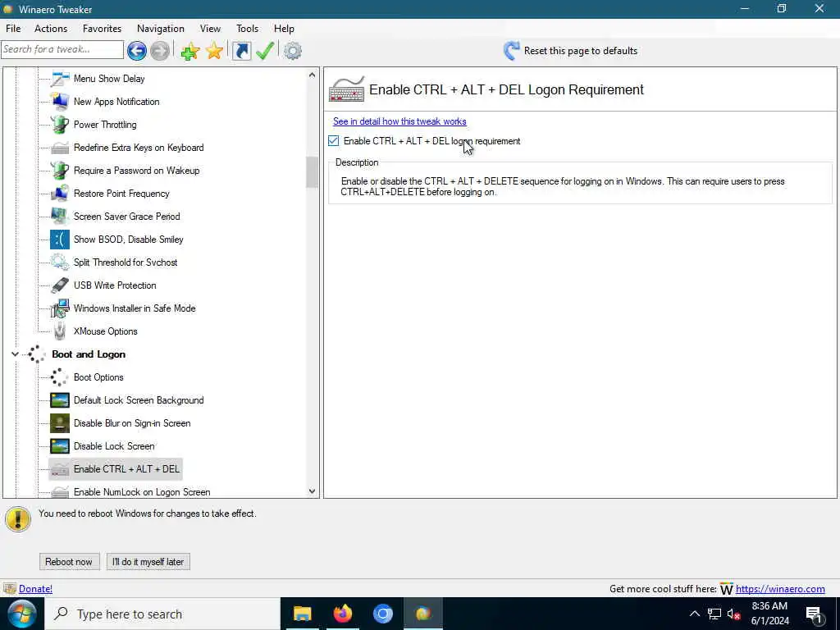Click the Split Threshold for Svchost gears icon
The width and height of the screenshot is (840, 630).
click(59, 262)
